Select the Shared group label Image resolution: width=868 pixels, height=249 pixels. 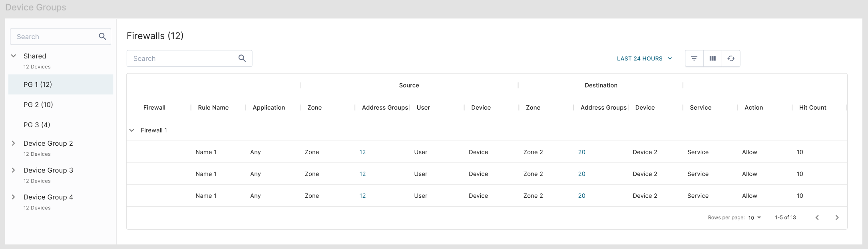[35, 56]
